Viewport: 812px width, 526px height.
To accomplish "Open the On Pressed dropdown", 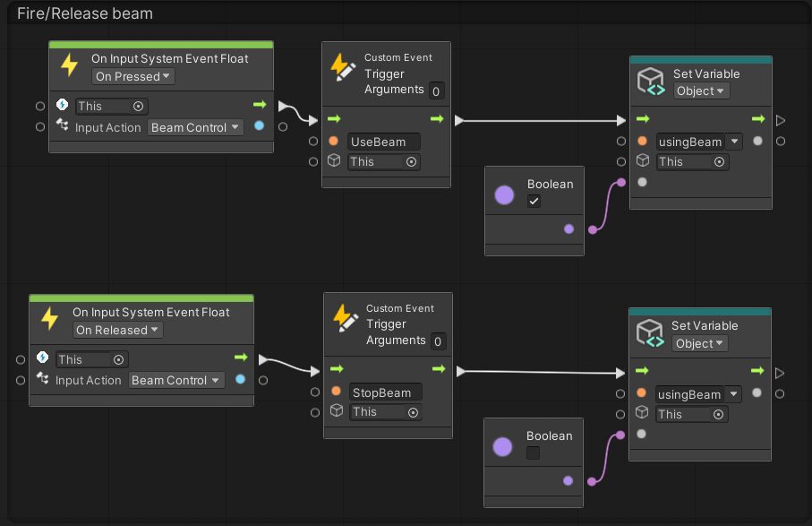I will tap(133, 77).
